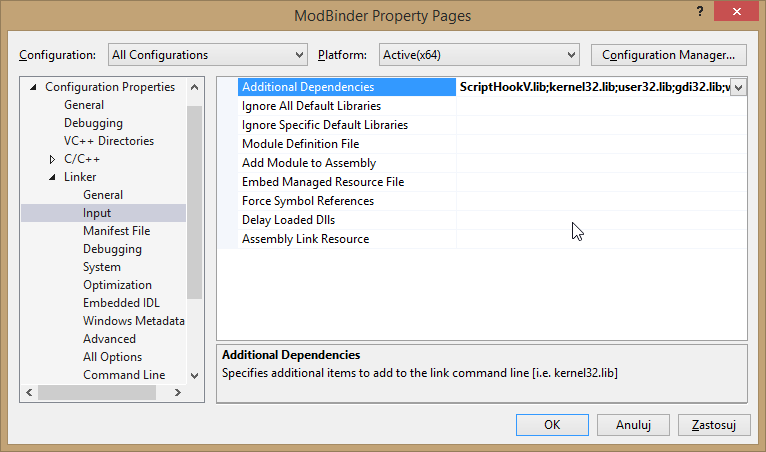Click the Zastosuj apply button
The height and width of the screenshot is (452, 766).
click(714, 424)
